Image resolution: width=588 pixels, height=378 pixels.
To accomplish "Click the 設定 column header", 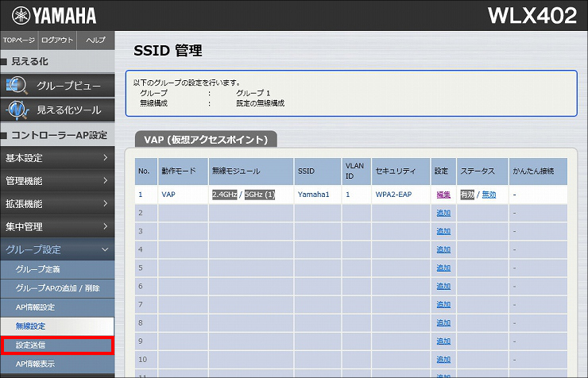I will (443, 172).
